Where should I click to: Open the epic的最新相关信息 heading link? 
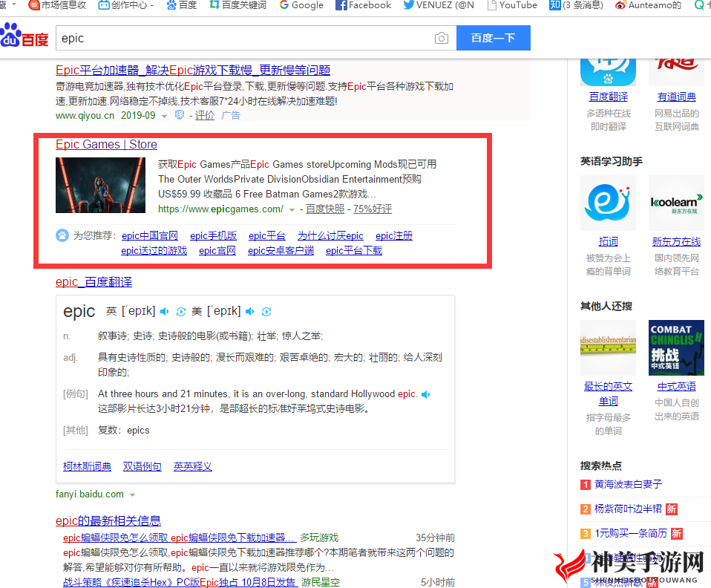[108, 521]
